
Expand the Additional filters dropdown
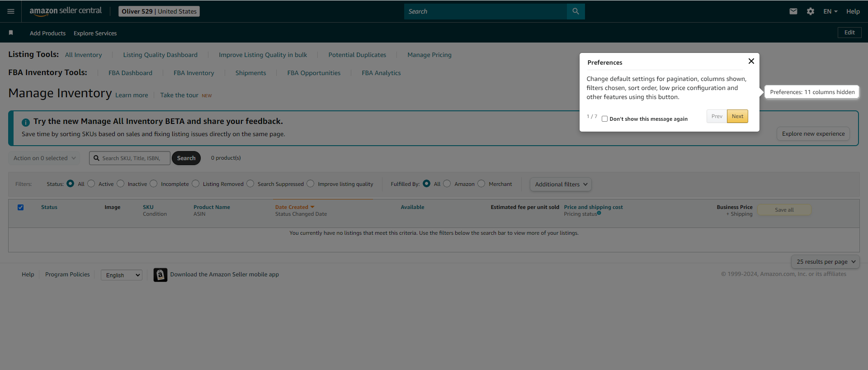coord(561,184)
